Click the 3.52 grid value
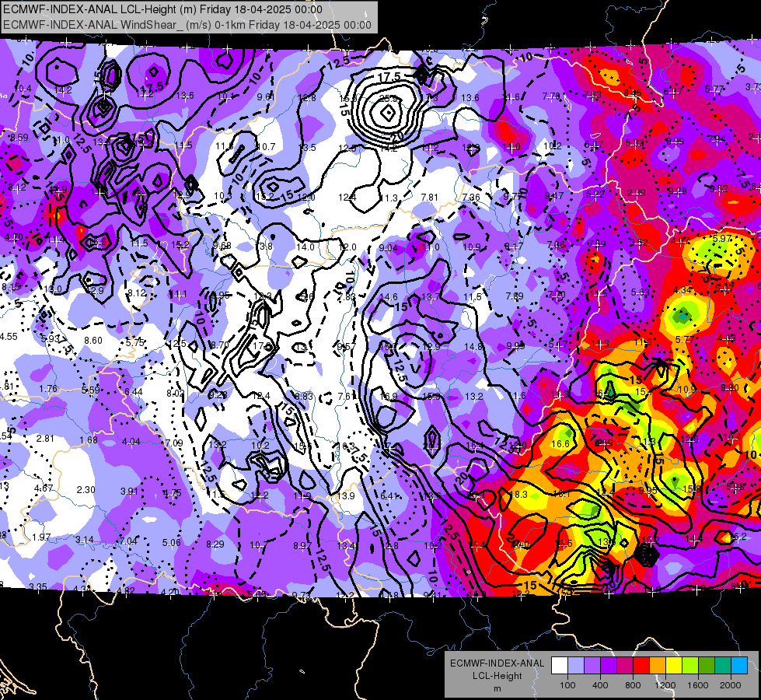761x700 pixels. tap(638, 243)
